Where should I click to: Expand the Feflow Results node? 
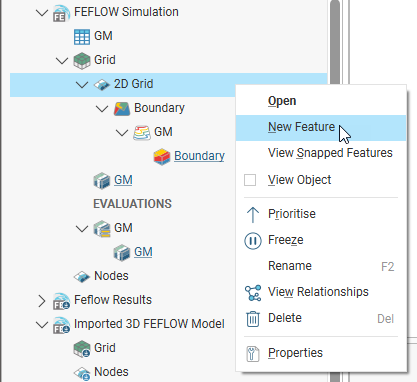click(42, 301)
